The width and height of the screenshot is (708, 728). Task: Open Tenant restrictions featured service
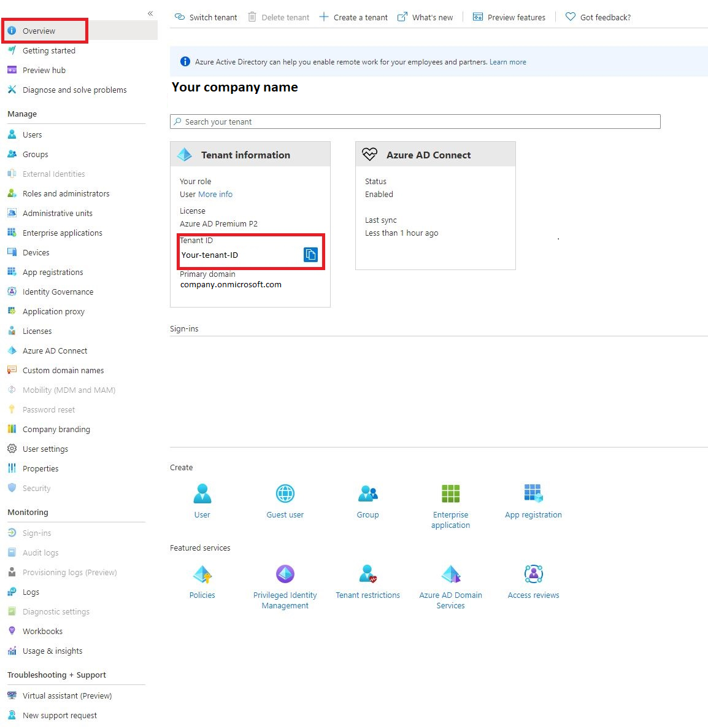pos(368,582)
